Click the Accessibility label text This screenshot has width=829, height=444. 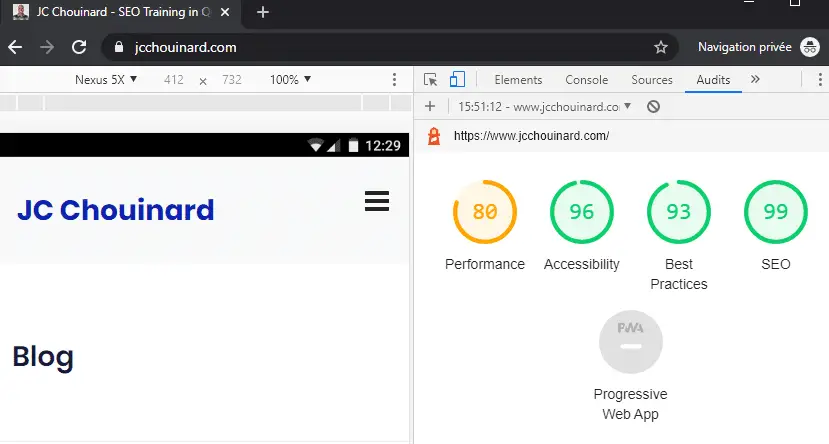tap(582, 264)
